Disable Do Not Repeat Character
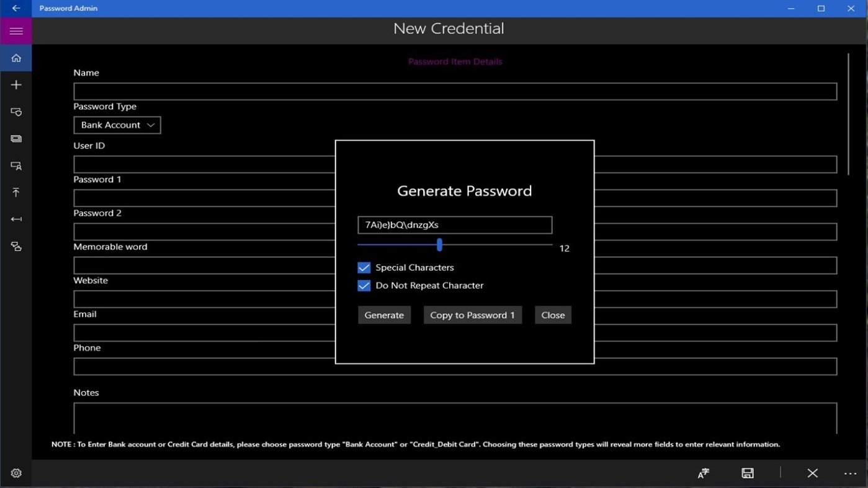 click(x=364, y=285)
